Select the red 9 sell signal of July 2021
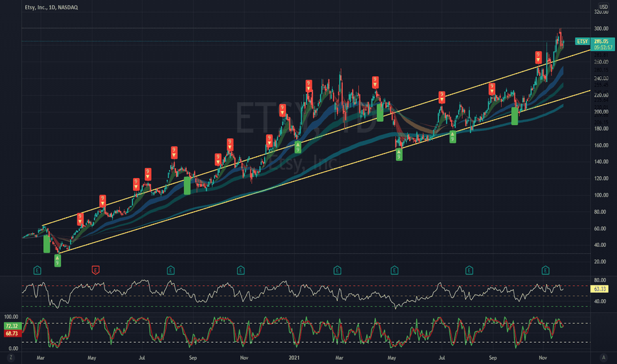 [442, 97]
